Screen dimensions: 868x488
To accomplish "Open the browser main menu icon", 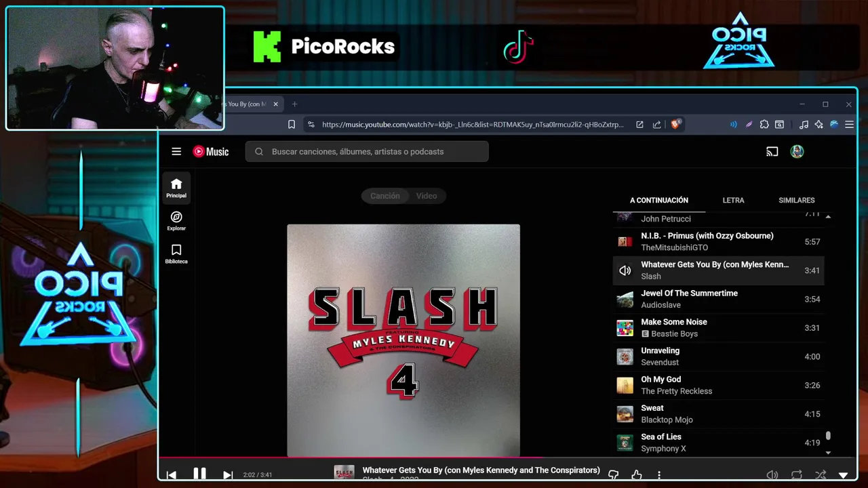I will 849,125.
